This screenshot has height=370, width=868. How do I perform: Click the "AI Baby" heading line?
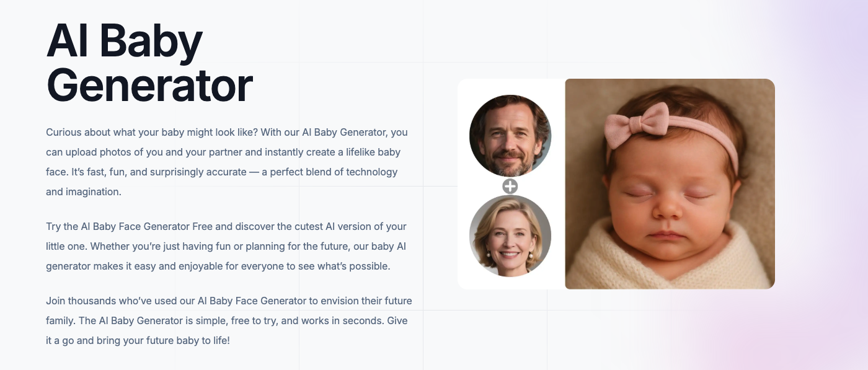click(x=125, y=41)
